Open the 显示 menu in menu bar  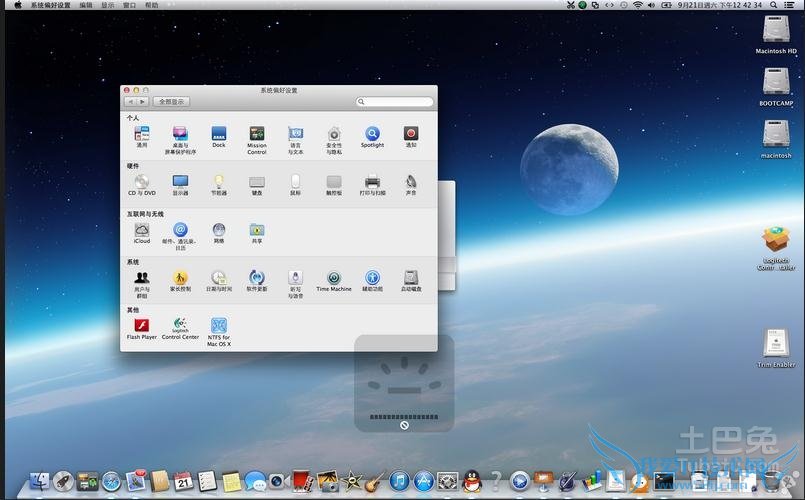tap(107, 5)
